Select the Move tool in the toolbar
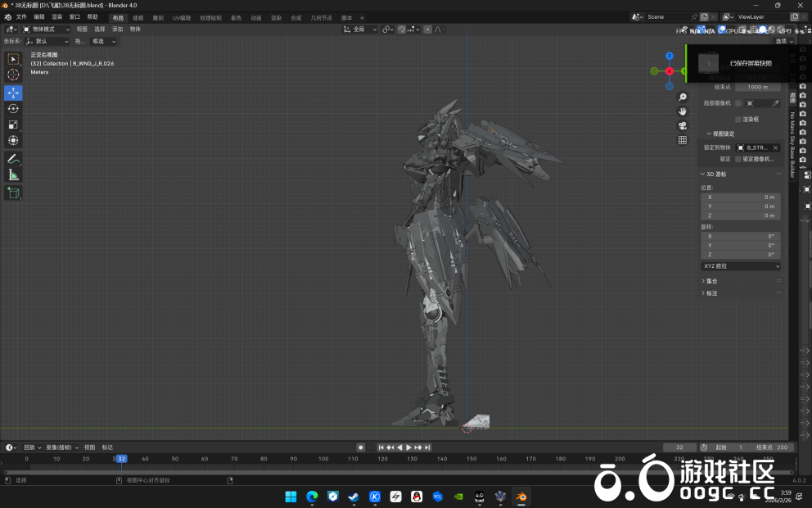 [x=13, y=93]
